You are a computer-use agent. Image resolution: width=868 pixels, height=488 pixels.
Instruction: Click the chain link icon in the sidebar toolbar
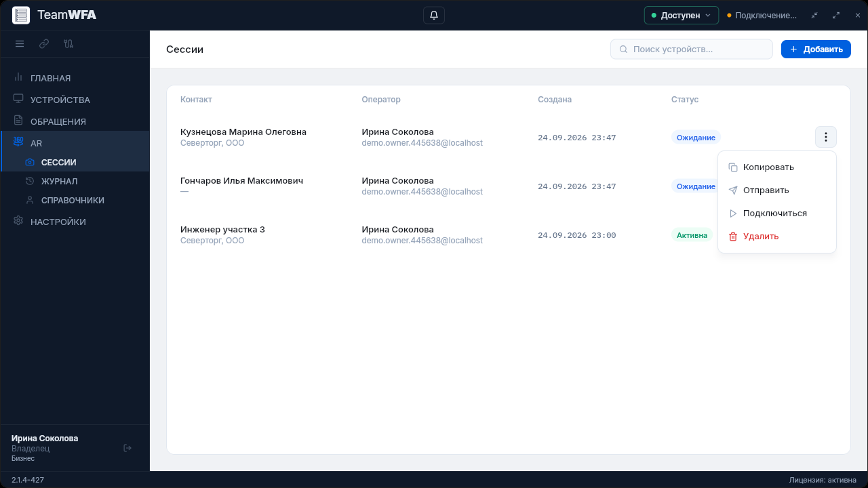point(44,44)
